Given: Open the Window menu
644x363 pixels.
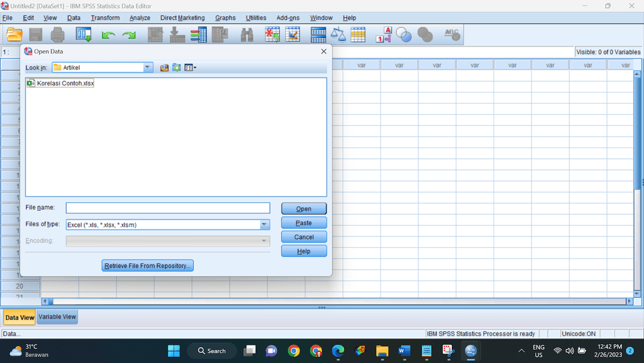Looking at the screenshot, I should coord(321,18).
